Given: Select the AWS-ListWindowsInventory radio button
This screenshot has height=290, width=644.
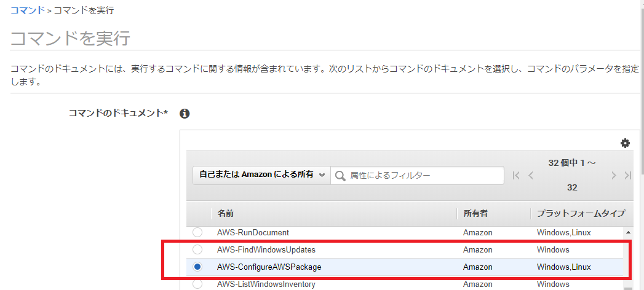Looking at the screenshot, I should [197, 284].
